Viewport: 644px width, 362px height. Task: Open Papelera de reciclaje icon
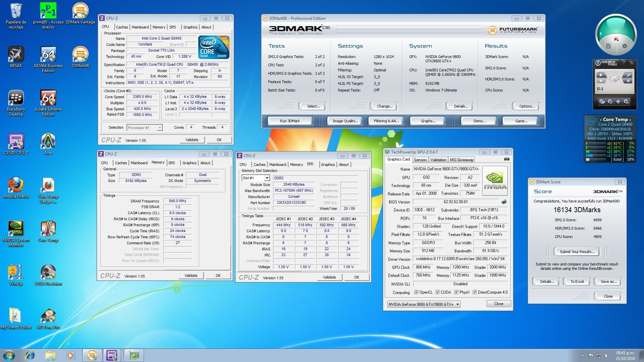16,15
